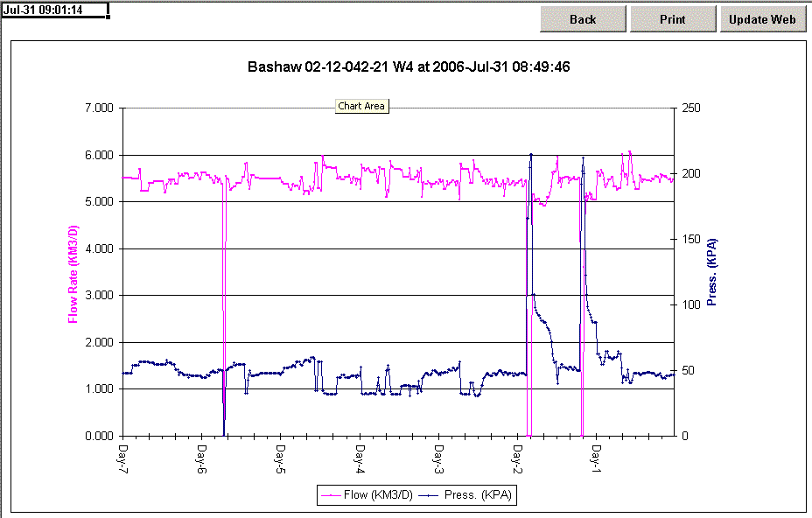
Task: Click the Back button
Action: pyautogui.click(x=583, y=19)
